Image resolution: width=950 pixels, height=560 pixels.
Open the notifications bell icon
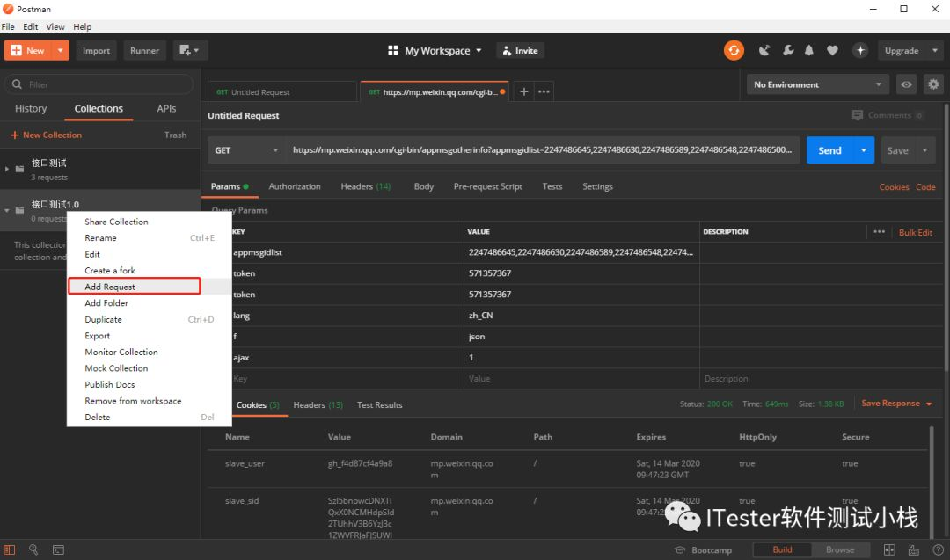click(809, 50)
